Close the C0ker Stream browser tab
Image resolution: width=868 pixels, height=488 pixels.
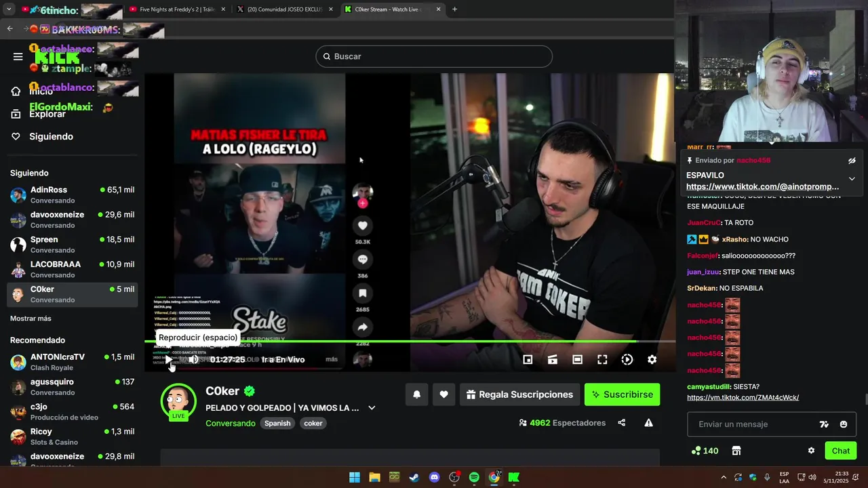click(438, 9)
